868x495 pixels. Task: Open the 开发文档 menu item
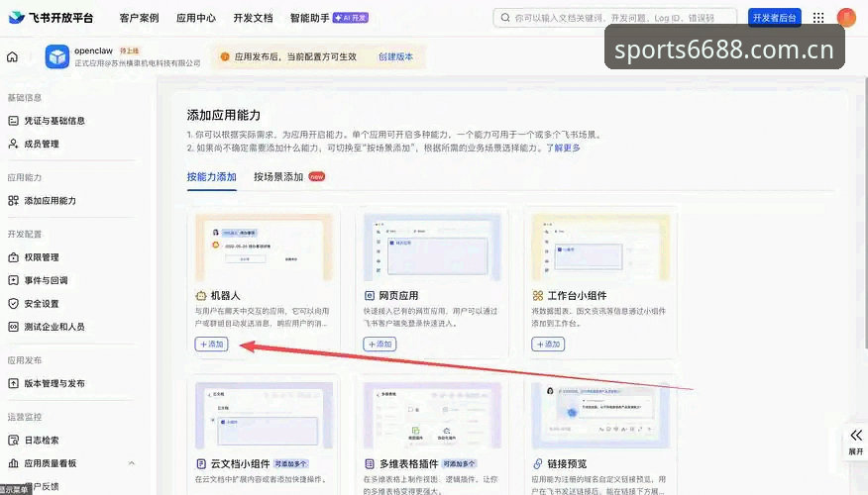coord(253,18)
